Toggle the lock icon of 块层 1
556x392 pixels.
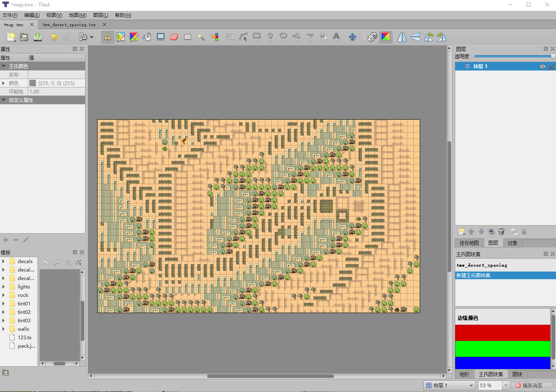[x=552, y=66]
